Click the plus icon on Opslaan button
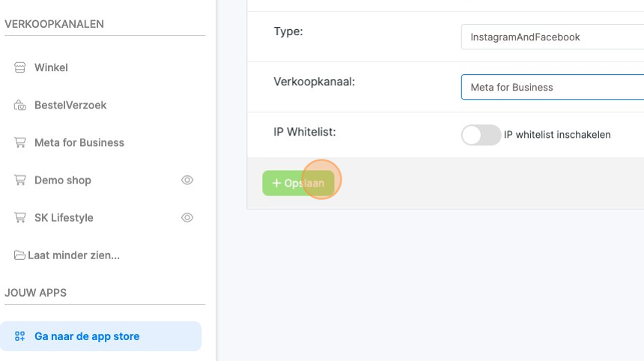 pos(276,183)
